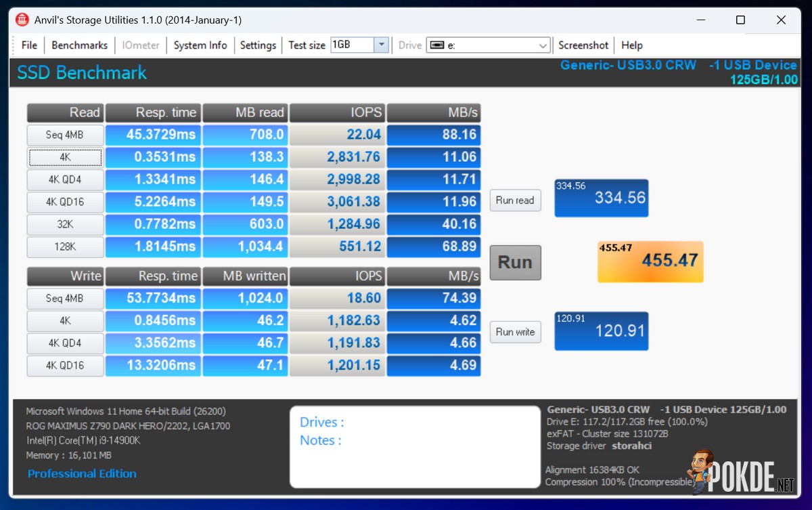812x510 pixels.
Task: Click the Anvil's Storage Utilities app icon
Action: point(22,20)
